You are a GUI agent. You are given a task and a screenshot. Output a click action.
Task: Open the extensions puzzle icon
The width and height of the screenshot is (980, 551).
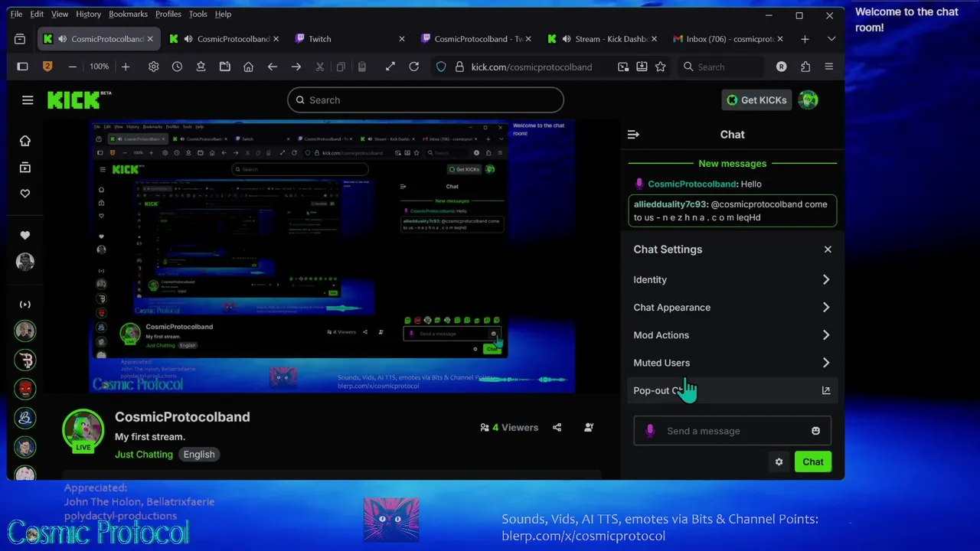(x=805, y=67)
